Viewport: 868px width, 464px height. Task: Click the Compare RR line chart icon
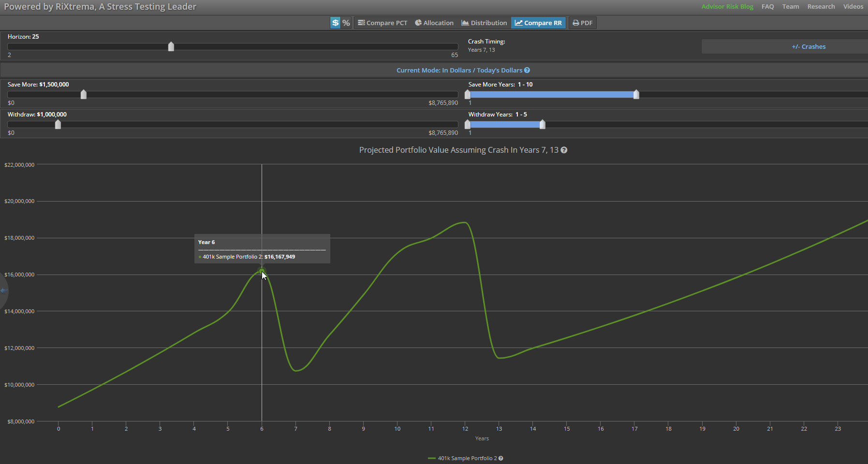[x=518, y=23]
